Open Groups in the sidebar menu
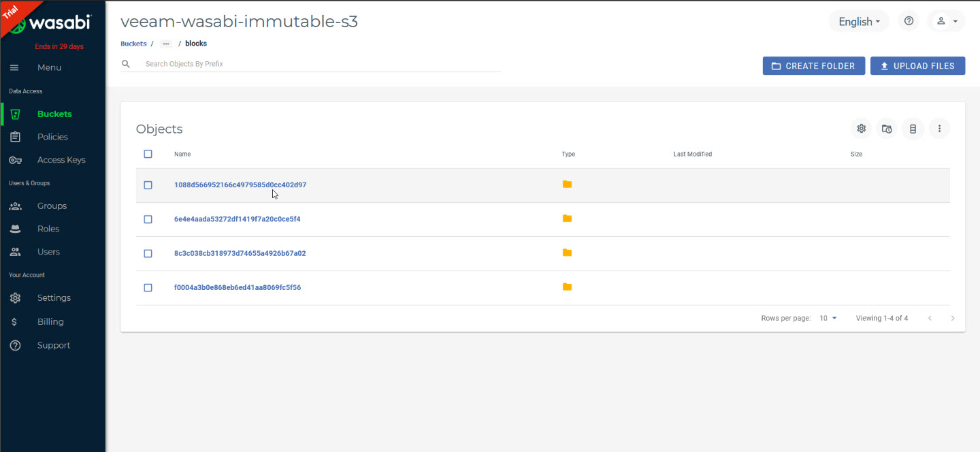The image size is (980, 452). pyautogui.click(x=52, y=206)
